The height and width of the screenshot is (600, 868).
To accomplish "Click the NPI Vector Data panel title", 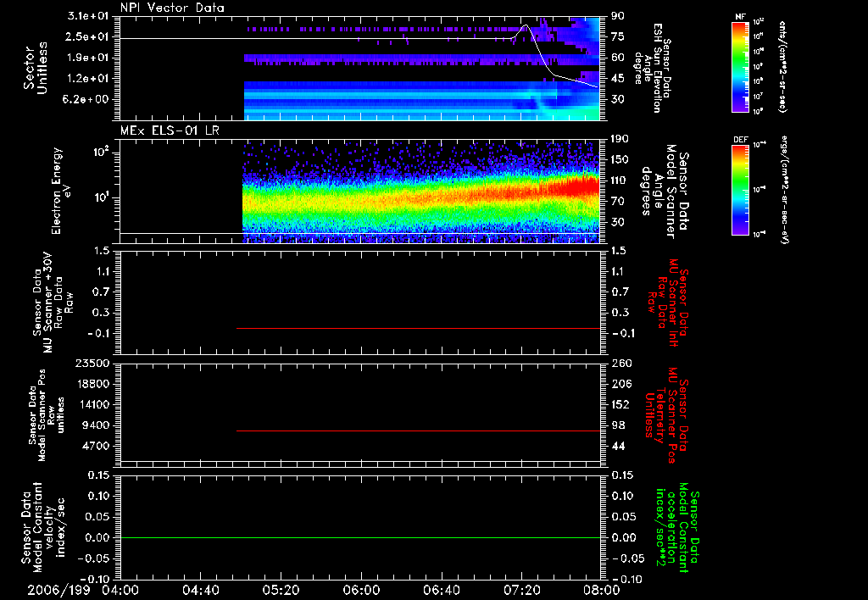I will [172, 8].
